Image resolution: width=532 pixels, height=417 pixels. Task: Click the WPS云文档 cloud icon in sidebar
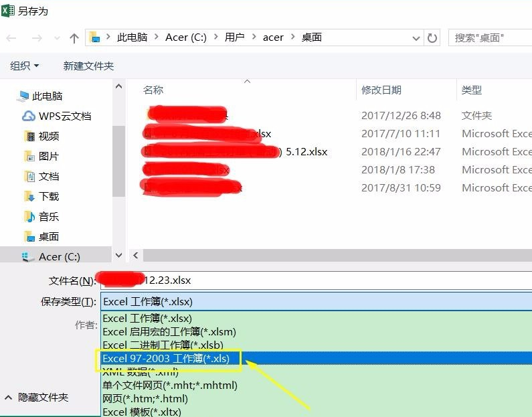tap(29, 116)
